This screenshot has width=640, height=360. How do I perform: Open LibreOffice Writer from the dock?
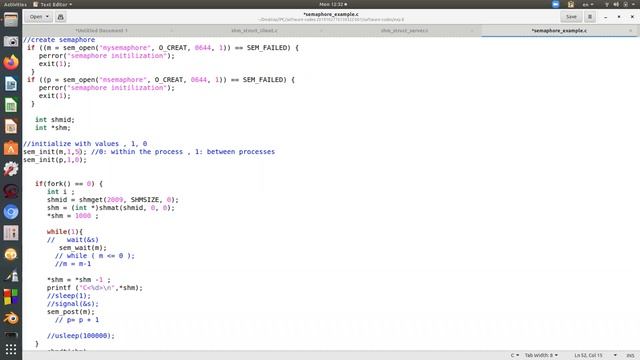(11, 84)
